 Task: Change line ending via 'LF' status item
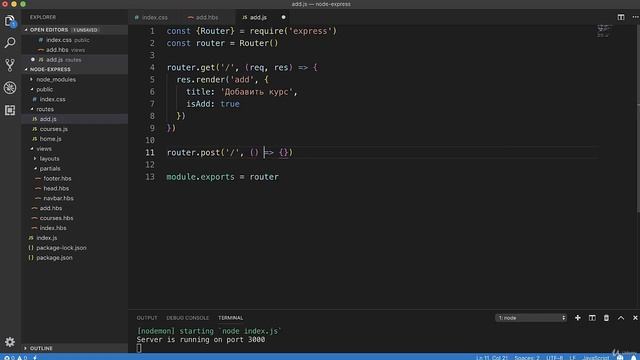[572, 358]
